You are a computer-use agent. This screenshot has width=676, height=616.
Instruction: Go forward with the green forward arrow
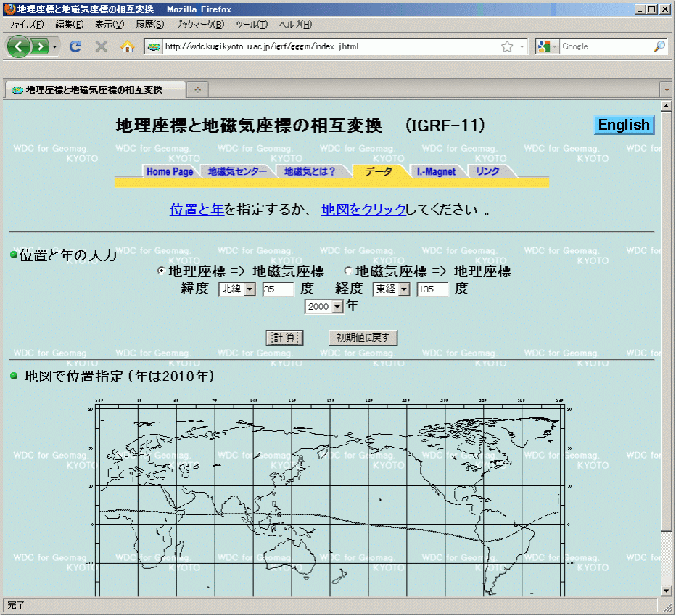tap(41, 46)
